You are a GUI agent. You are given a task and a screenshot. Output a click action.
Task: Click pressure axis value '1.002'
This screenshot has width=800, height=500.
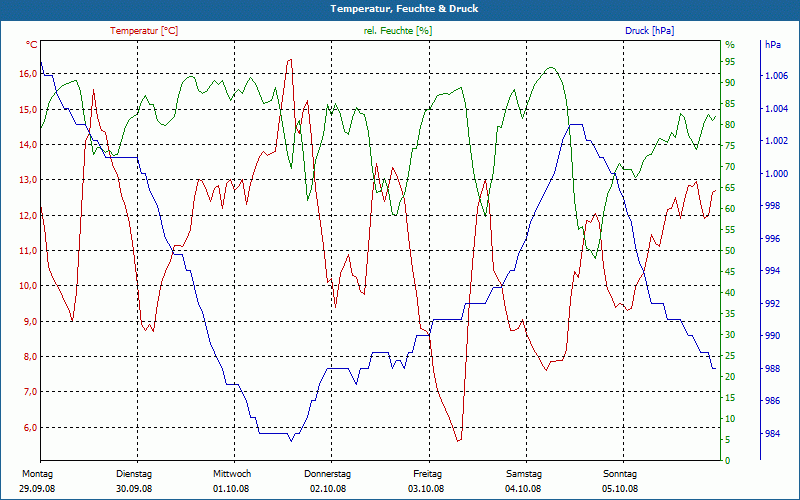point(776,141)
